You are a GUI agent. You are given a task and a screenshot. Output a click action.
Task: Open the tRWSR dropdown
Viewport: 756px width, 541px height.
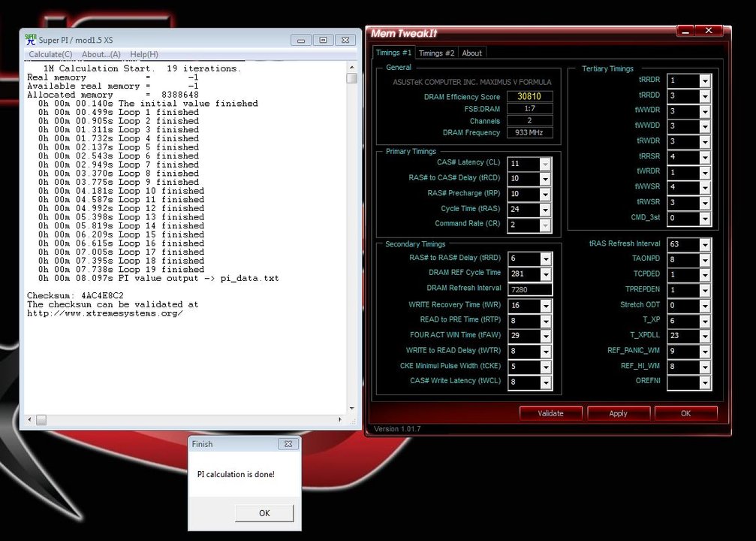(x=705, y=203)
